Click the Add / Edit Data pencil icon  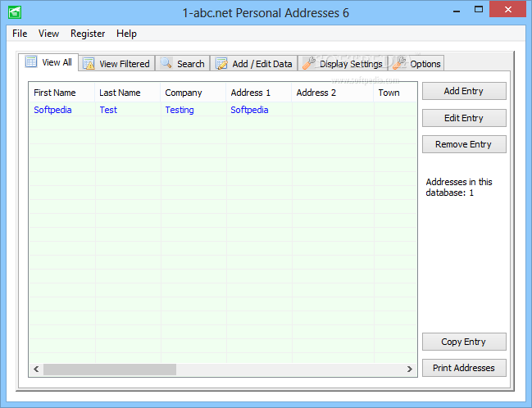point(221,63)
